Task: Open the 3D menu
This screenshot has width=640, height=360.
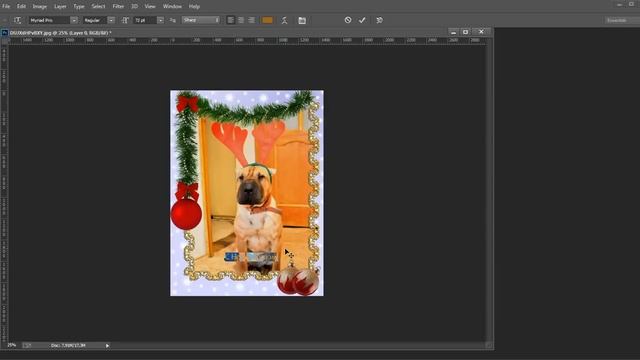Action: click(x=134, y=7)
